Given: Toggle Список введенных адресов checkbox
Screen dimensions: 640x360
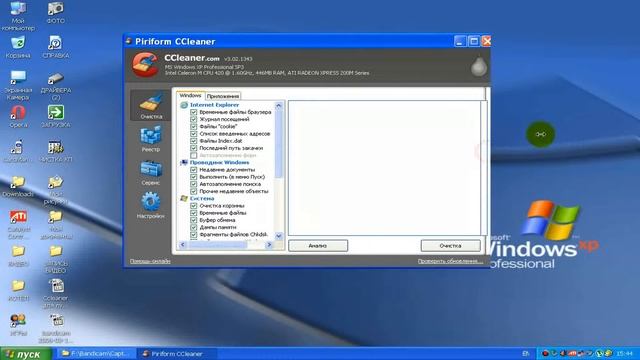Looking at the screenshot, I should coord(193,133).
